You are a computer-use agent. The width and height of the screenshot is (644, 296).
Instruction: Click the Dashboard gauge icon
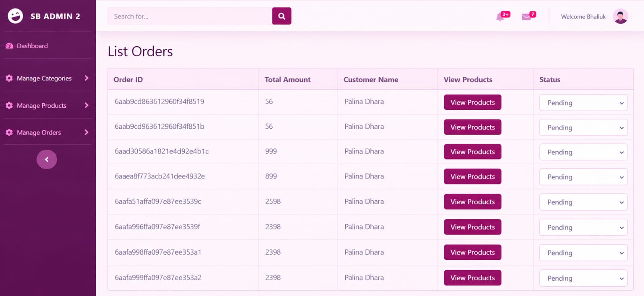click(x=9, y=46)
